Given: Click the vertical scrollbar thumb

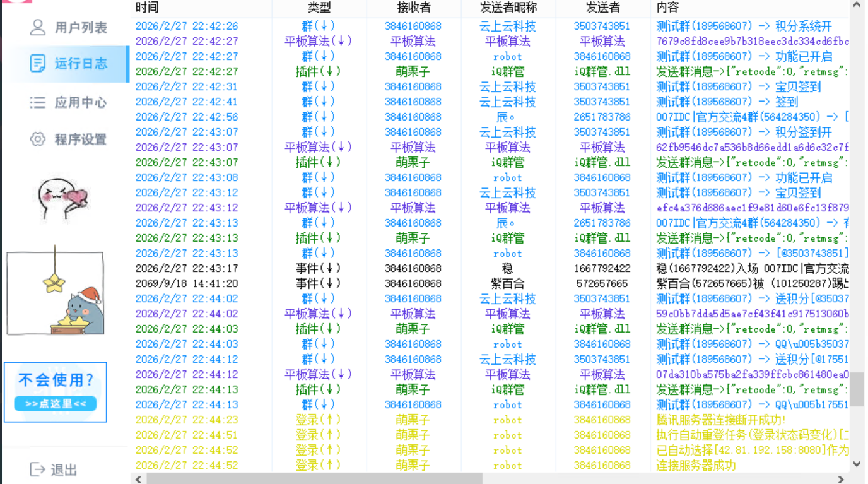Looking at the screenshot, I should (x=857, y=389).
